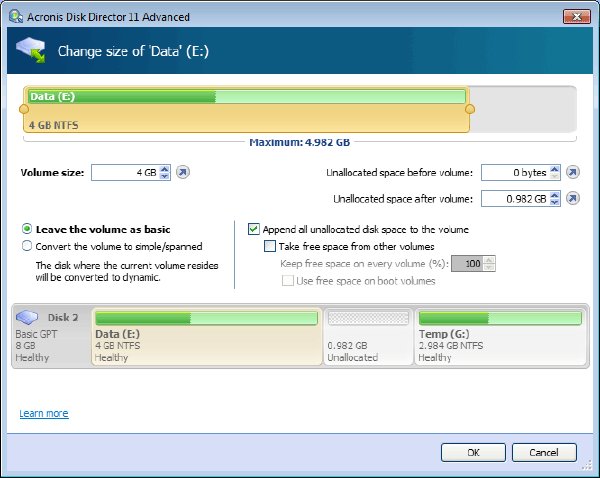The image size is (600, 478).
Task: Decrease Volume size with down arrow
Action: tap(165, 176)
